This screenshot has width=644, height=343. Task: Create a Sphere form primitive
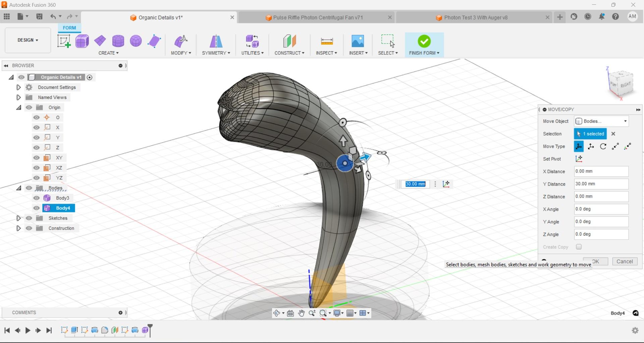136,41
